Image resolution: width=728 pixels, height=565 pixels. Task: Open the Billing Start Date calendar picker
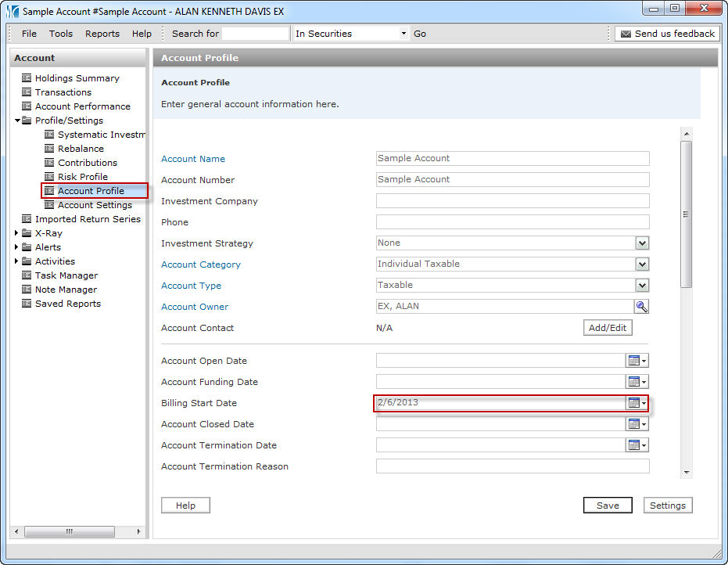637,403
